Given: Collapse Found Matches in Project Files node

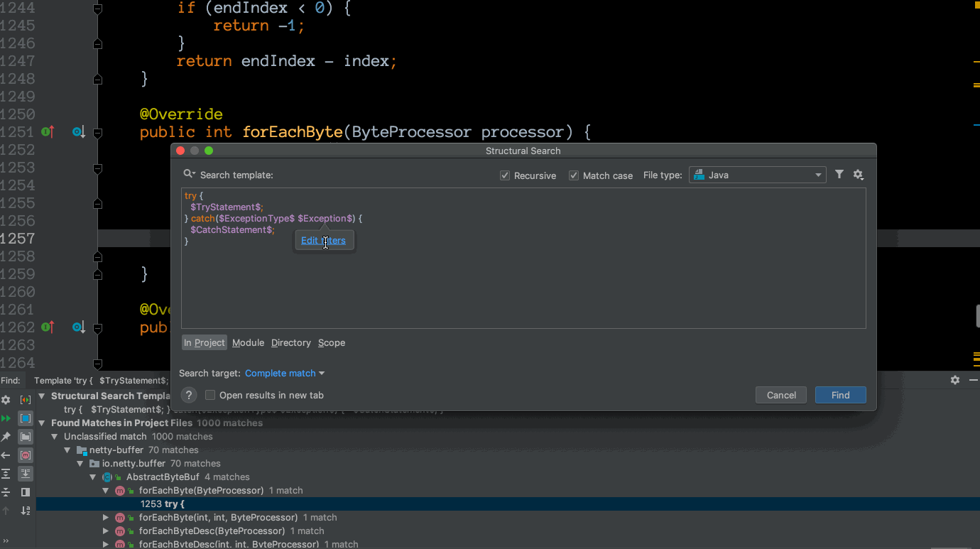Looking at the screenshot, I should pyautogui.click(x=42, y=423).
